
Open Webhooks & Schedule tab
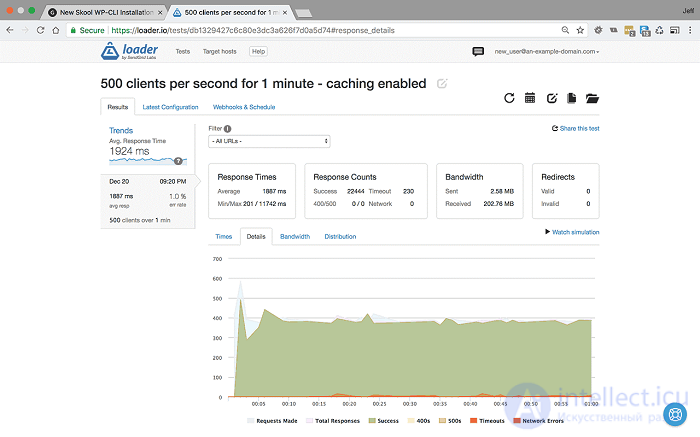(244, 107)
